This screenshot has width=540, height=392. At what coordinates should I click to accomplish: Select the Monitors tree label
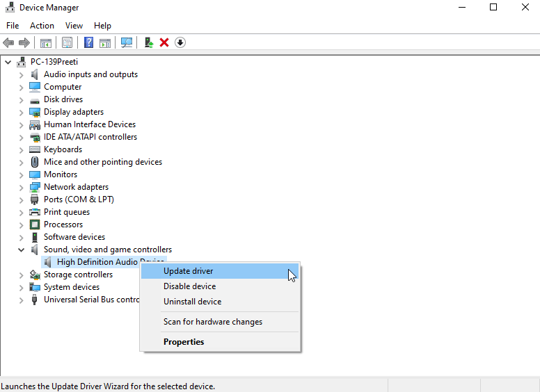click(x=61, y=174)
